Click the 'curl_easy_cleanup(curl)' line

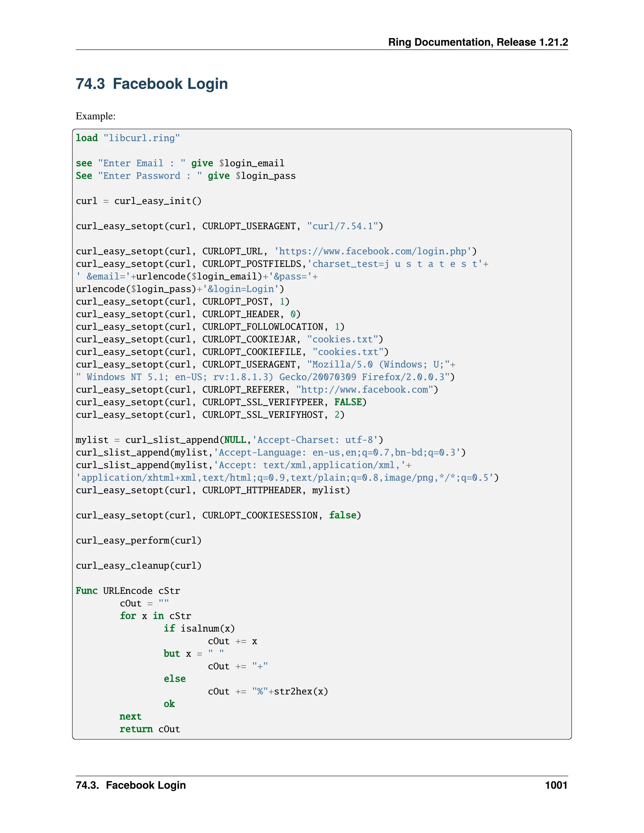[x=138, y=565]
